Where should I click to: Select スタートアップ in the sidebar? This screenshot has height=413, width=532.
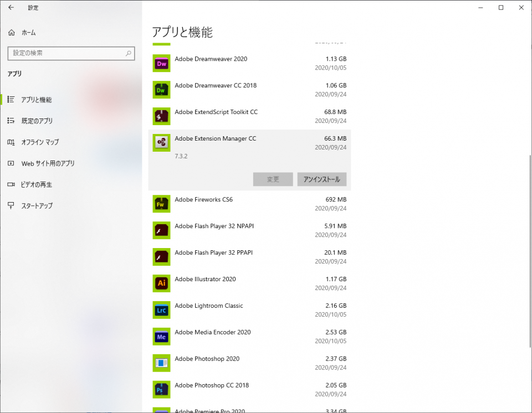(37, 206)
